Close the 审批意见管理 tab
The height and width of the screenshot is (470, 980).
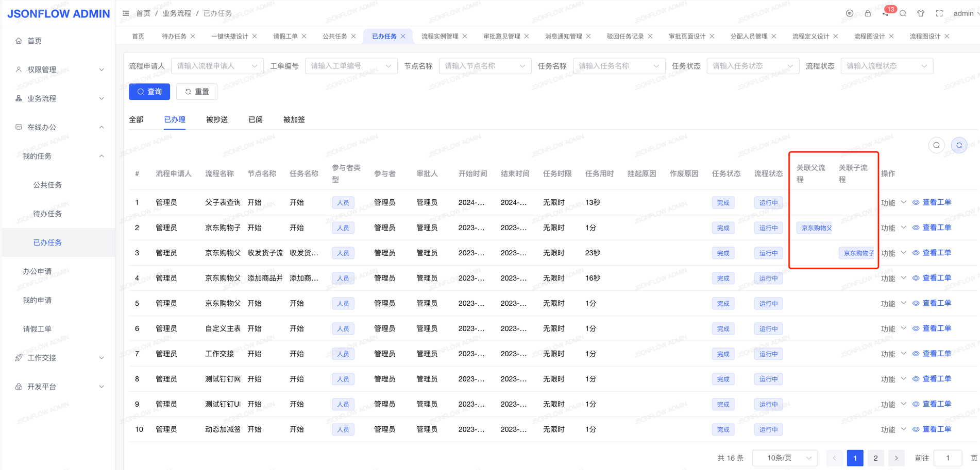click(x=527, y=37)
